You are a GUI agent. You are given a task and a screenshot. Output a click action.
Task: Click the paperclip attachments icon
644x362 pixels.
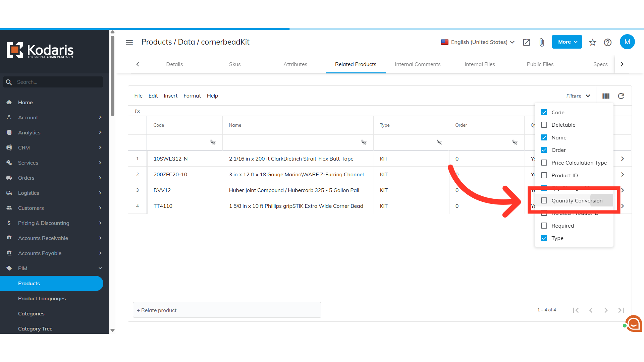tap(541, 42)
